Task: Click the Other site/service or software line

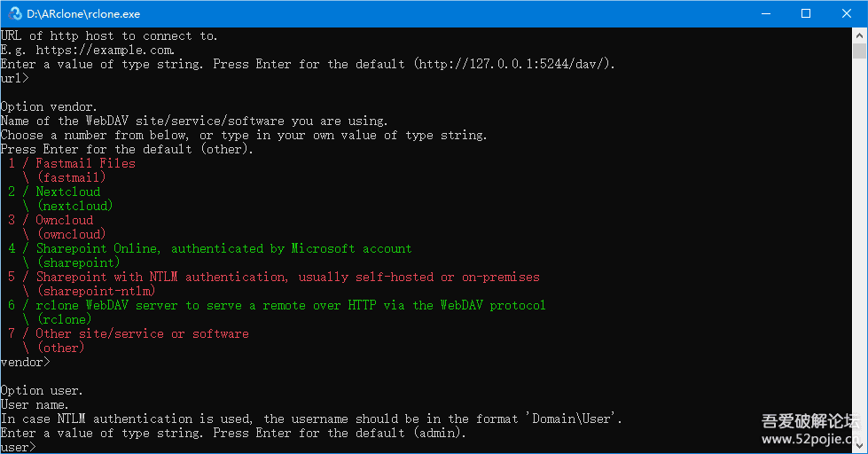Action: (x=142, y=333)
